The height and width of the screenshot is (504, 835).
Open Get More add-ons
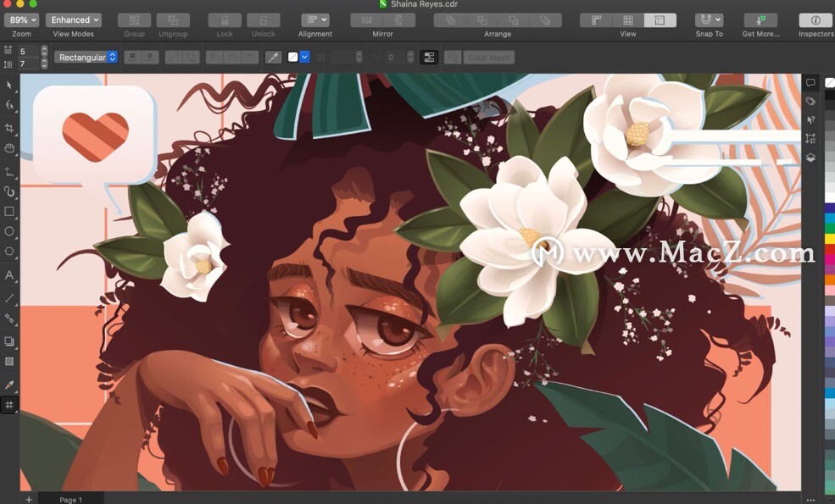coord(761,20)
